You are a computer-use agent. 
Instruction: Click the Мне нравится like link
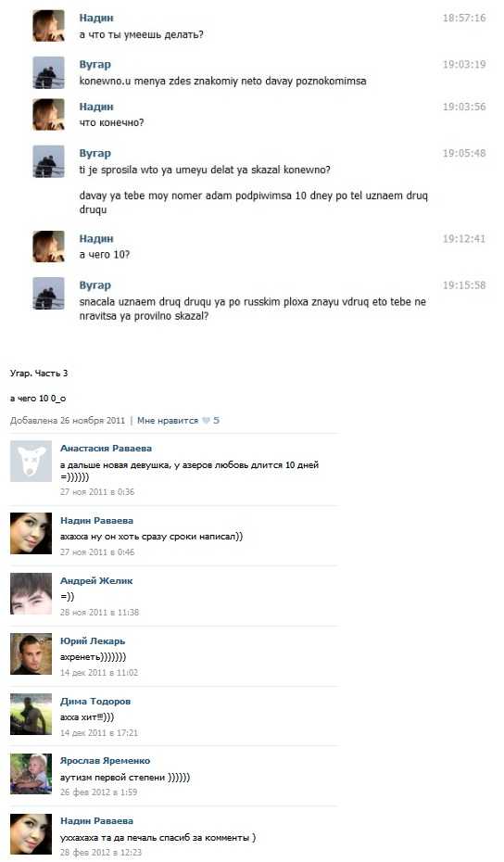pyautogui.click(x=168, y=421)
